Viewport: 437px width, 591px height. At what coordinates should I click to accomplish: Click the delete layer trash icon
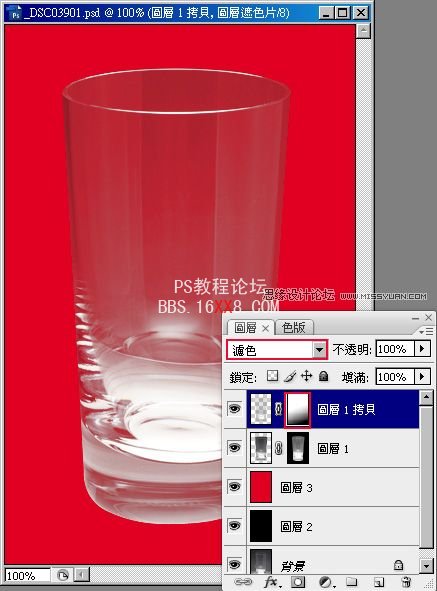point(406,582)
